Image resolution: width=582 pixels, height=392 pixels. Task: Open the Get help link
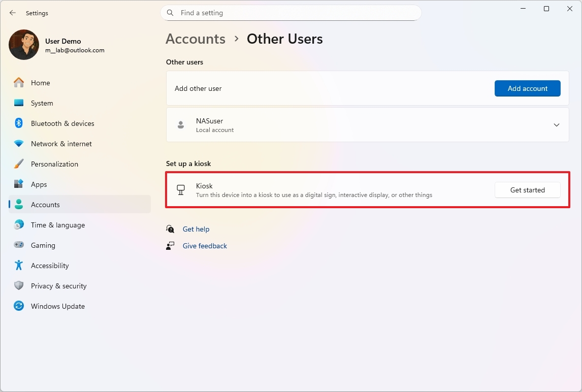pyautogui.click(x=196, y=229)
